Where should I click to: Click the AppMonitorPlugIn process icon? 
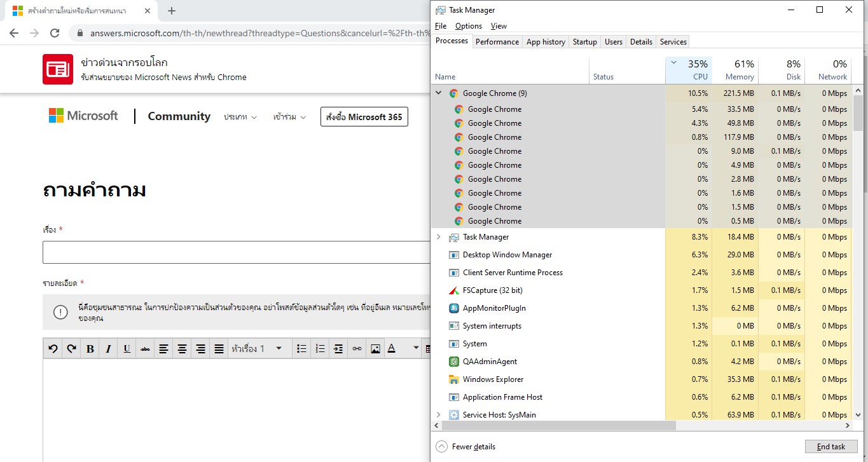[x=454, y=308]
